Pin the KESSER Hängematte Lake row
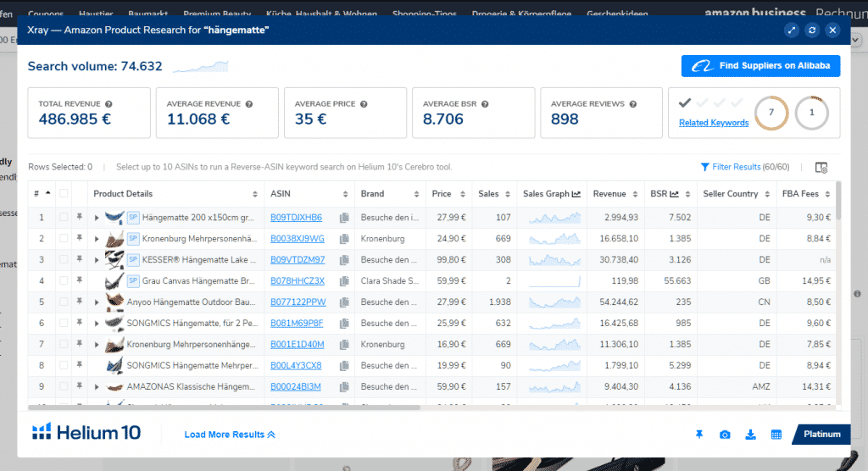 (x=80, y=259)
